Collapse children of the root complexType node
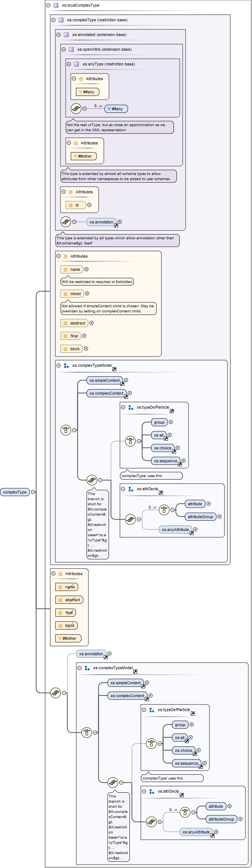This screenshot has height=868, width=252. 33,492
